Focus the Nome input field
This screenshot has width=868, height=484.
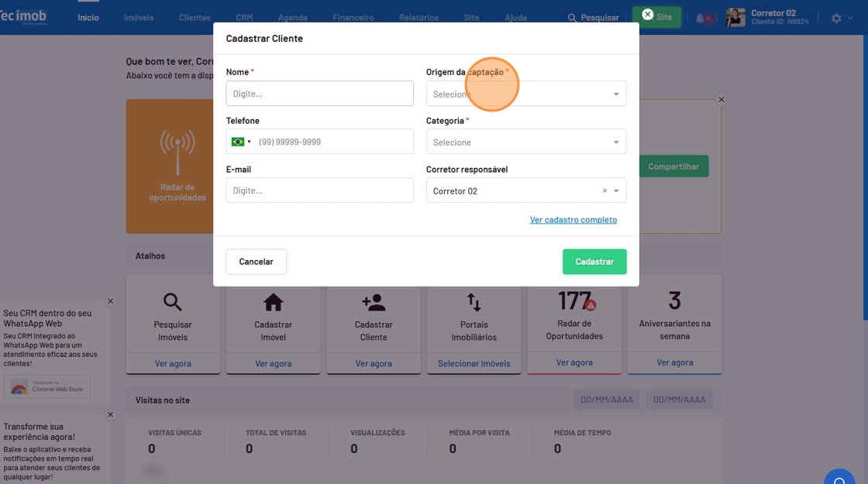point(319,94)
